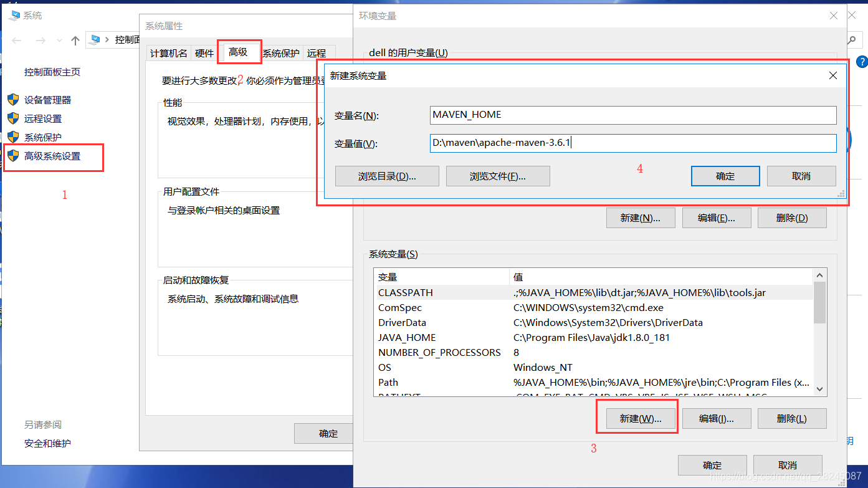868x488 pixels.
Task: Cancel the new system variable dialog
Action: pyautogui.click(x=801, y=176)
